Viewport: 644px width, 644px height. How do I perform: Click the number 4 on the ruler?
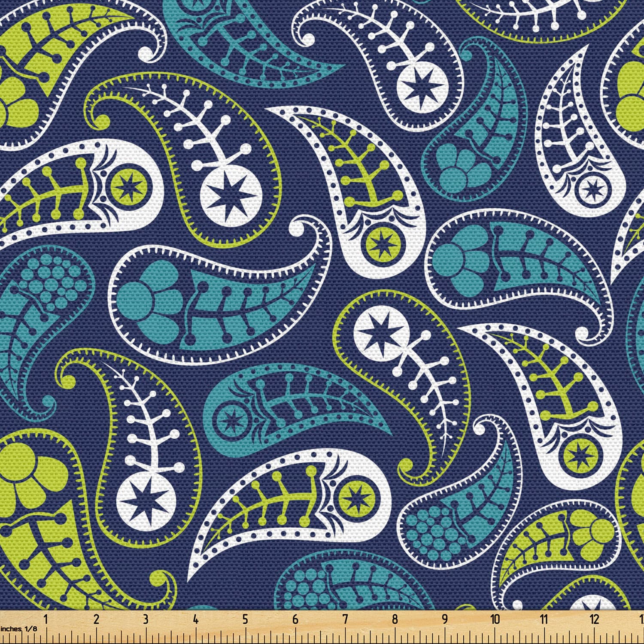196,619
